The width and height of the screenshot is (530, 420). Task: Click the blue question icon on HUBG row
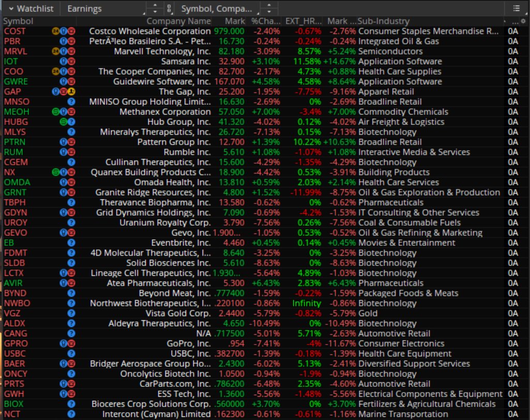71,122
